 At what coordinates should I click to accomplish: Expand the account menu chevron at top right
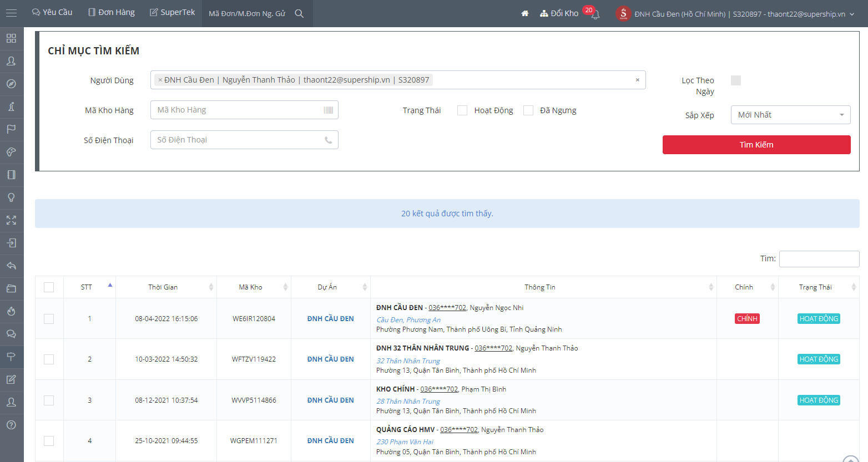852,14
